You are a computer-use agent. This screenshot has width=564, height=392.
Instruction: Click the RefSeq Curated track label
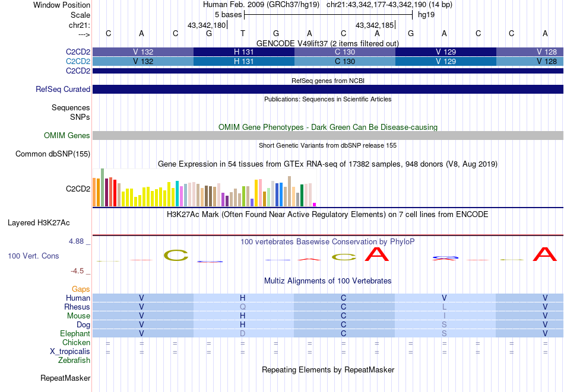62,89
